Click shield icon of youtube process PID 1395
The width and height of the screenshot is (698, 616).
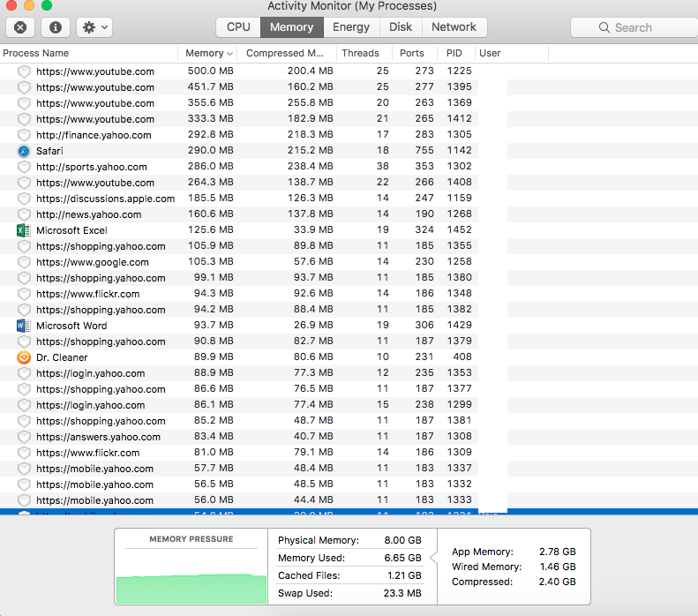point(24,87)
